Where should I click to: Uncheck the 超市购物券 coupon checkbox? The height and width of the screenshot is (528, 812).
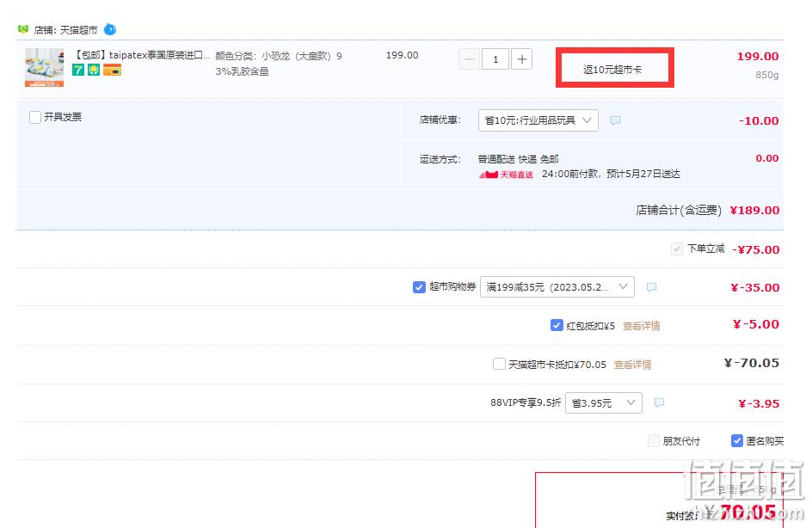(x=420, y=286)
